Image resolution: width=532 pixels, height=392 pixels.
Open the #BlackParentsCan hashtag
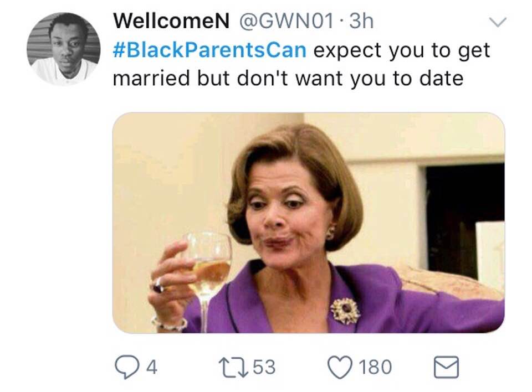pos(209,50)
